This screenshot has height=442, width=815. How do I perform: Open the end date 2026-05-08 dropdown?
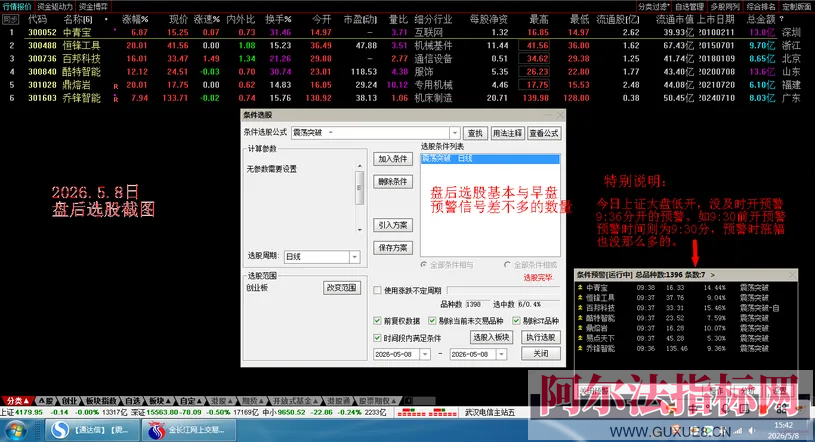pyautogui.click(x=502, y=354)
